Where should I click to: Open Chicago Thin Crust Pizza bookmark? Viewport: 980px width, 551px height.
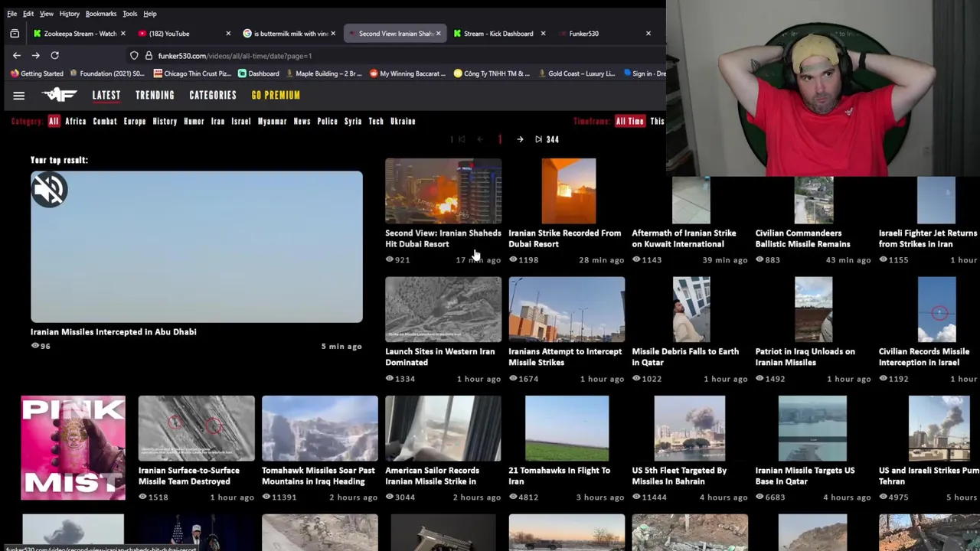point(192,73)
